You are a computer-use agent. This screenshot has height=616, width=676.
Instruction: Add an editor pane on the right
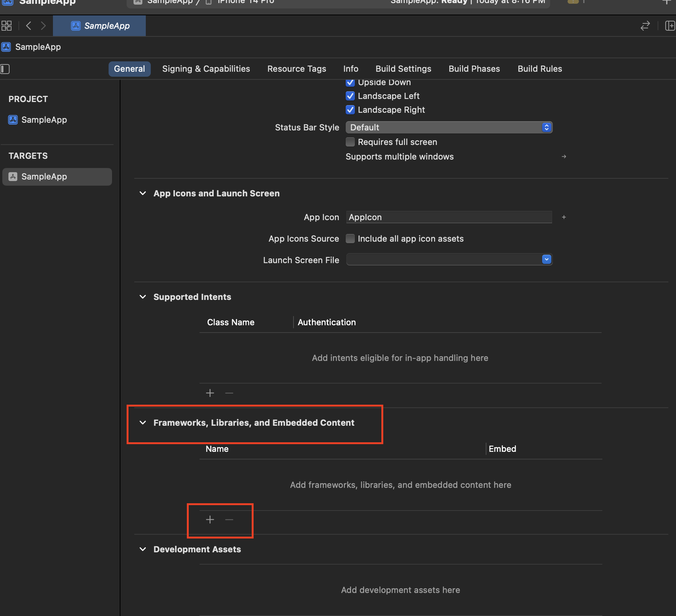pyautogui.click(x=670, y=26)
